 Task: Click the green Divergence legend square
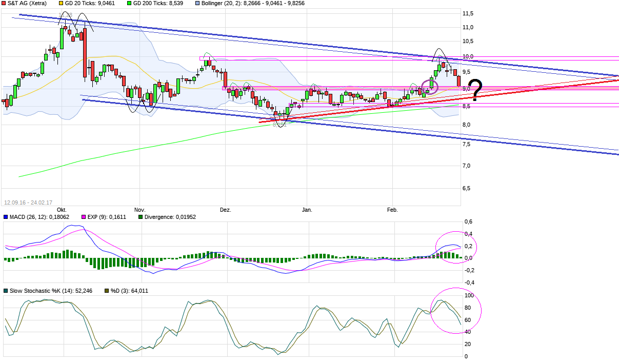coord(139,217)
